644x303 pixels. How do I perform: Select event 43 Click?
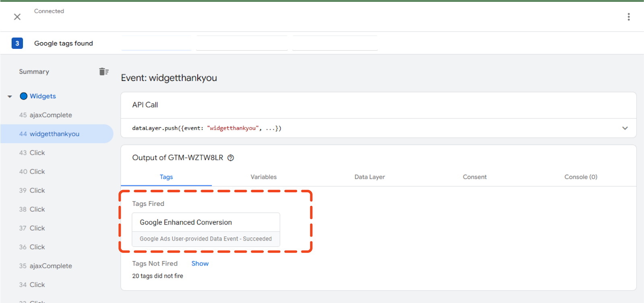click(37, 153)
